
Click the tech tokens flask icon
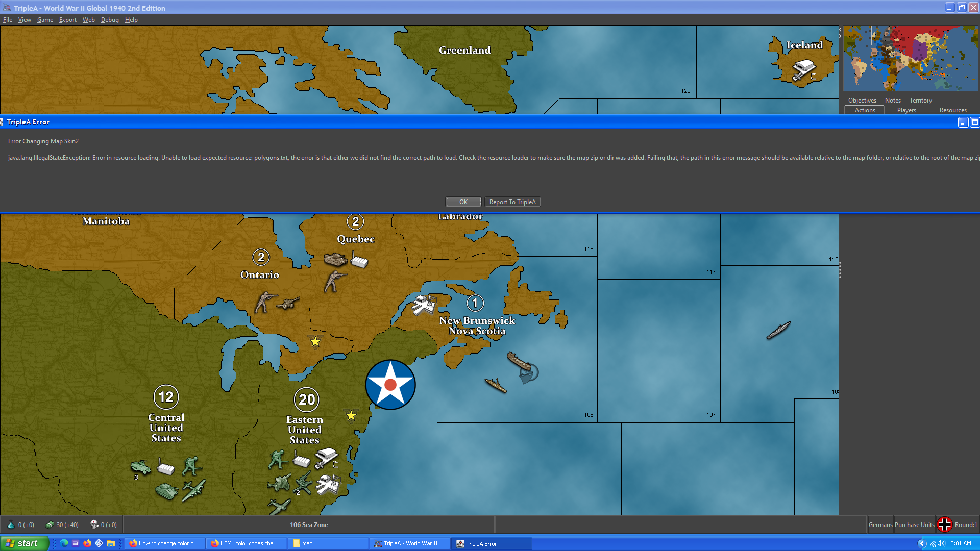click(11, 524)
